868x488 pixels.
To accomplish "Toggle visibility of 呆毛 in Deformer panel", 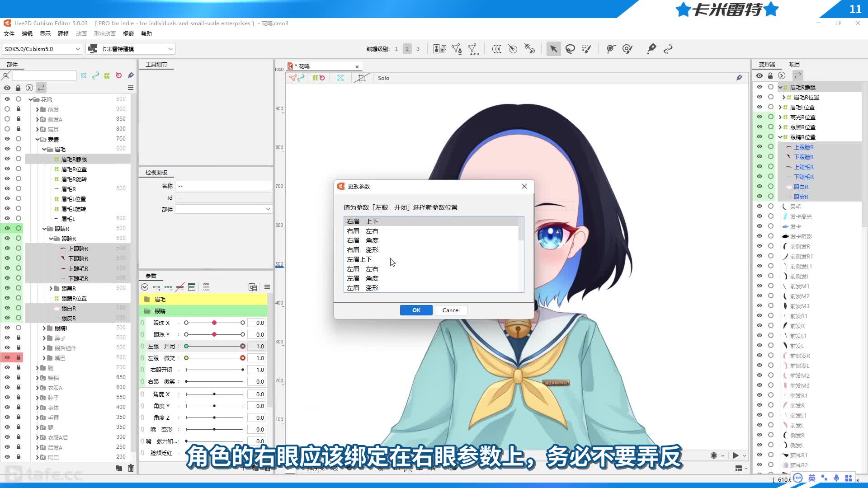I will point(759,206).
